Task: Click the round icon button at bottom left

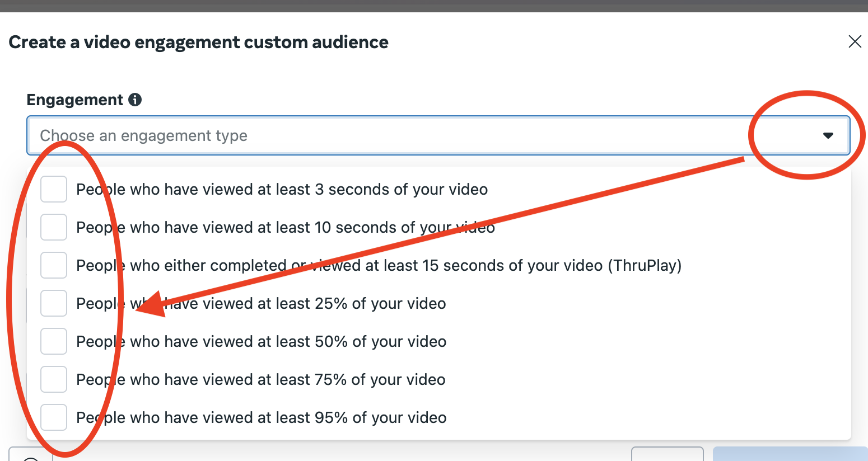Action: tap(31, 456)
